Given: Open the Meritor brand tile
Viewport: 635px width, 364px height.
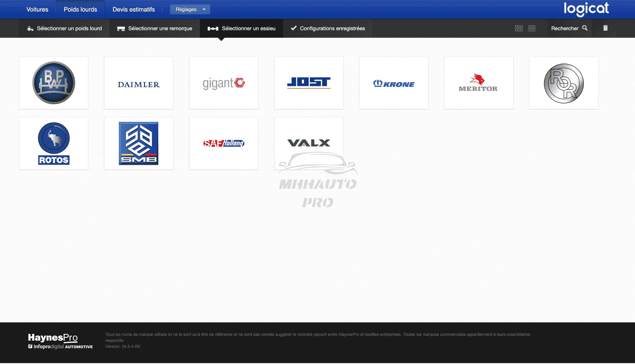Looking at the screenshot, I should pyautogui.click(x=478, y=83).
